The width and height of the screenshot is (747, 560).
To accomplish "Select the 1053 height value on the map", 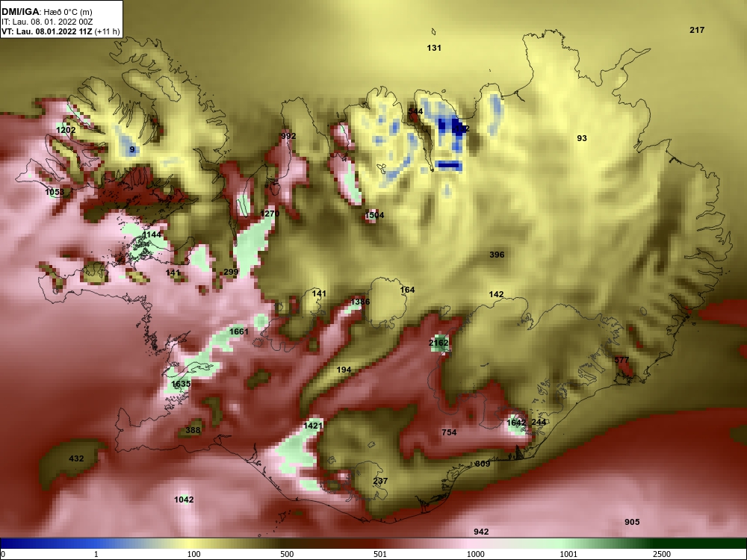I will point(55,192).
